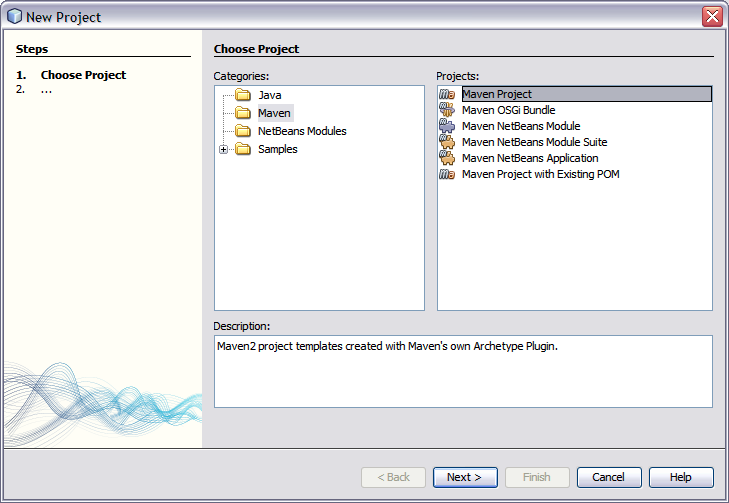Click the NetBeans Modules folder icon
The height and width of the screenshot is (503, 729).
pyautogui.click(x=243, y=131)
